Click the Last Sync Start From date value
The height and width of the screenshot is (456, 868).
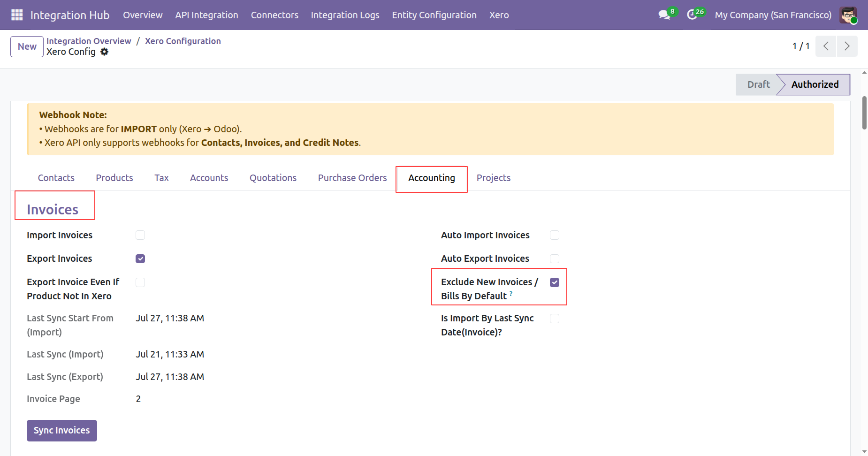tap(170, 318)
